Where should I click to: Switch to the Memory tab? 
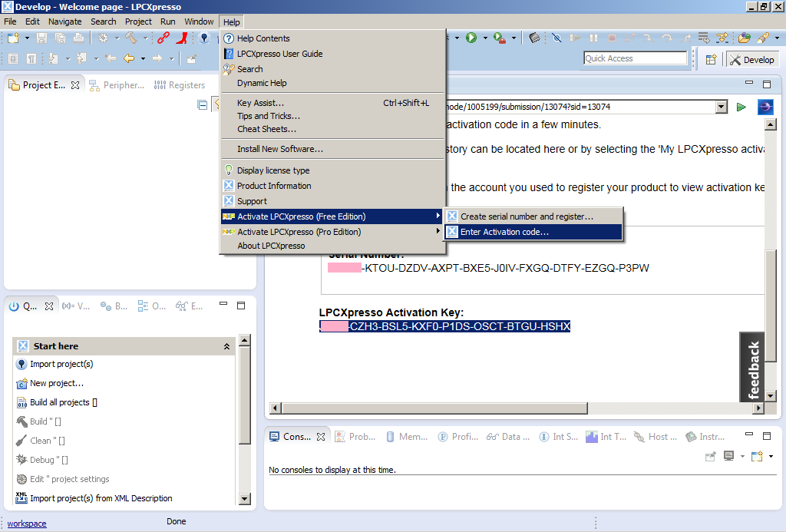click(x=408, y=437)
